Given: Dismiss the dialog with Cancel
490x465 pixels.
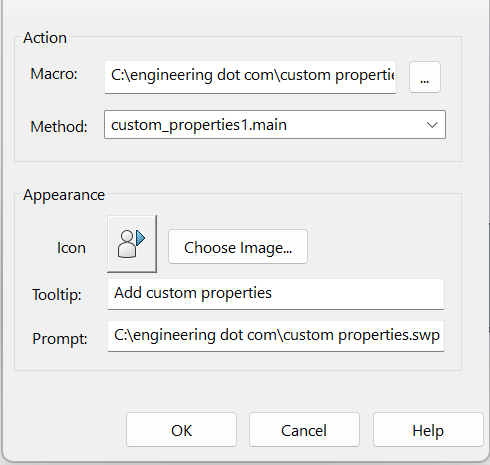Looking at the screenshot, I should coord(304,430).
